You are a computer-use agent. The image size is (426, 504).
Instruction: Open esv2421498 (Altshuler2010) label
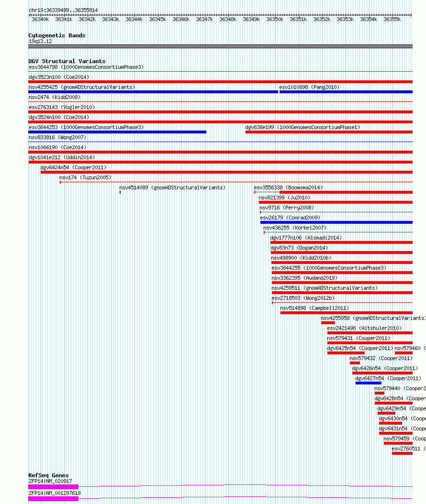[x=364, y=328]
